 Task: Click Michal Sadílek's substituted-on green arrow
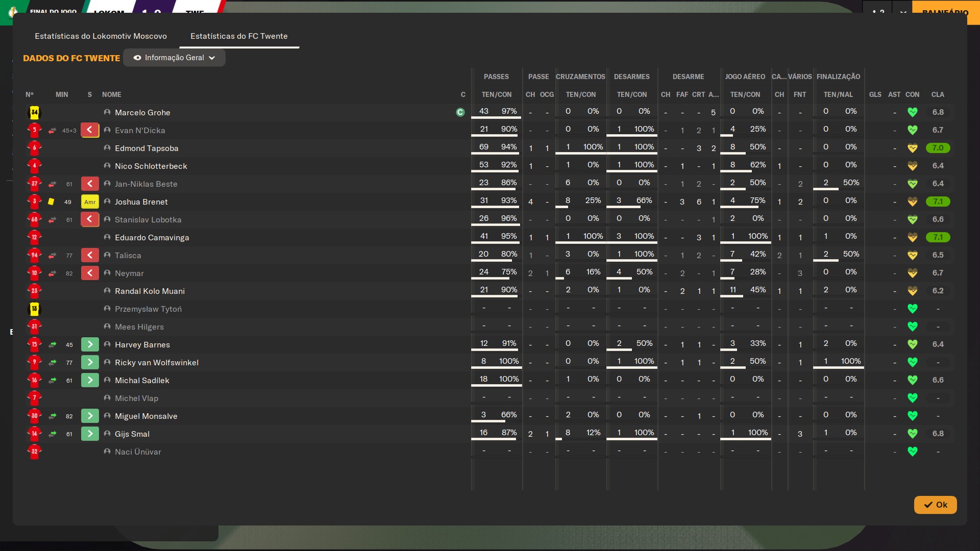[x=90, y=380]
